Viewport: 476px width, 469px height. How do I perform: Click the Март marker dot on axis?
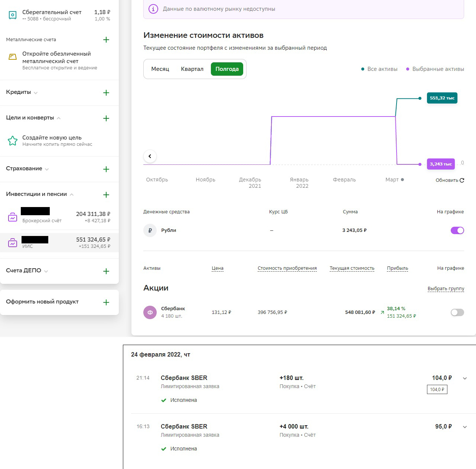coord(402,180)
